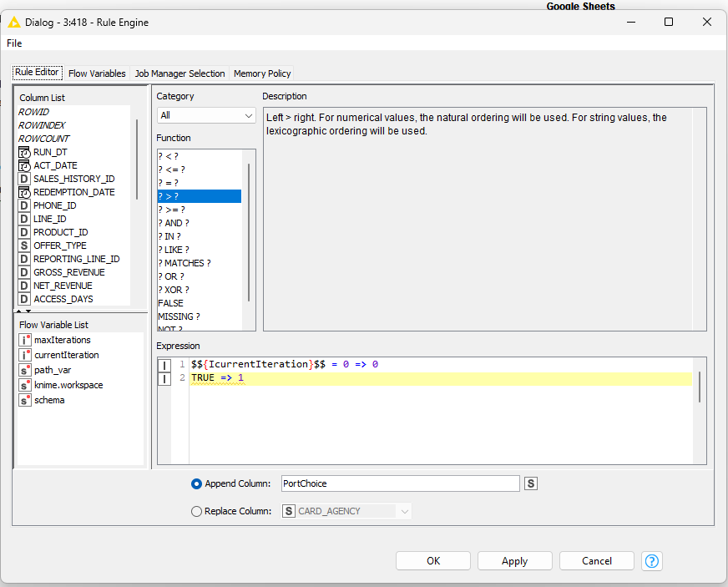
Task: Click the OFFER_TYPE string type icon
Action: click(24, 245)
